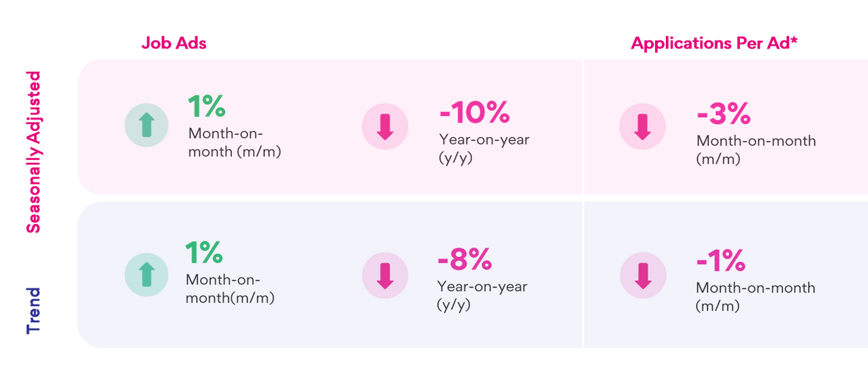Click the Year-on-year (y/y) label under -8%
This screenshot has height=367, width=868.
point(481,295)
